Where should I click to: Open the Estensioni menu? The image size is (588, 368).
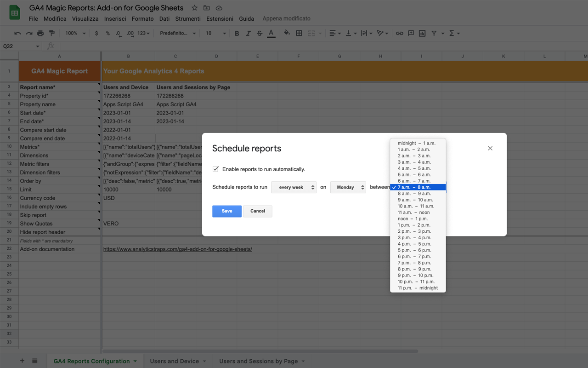pos(220,19)
